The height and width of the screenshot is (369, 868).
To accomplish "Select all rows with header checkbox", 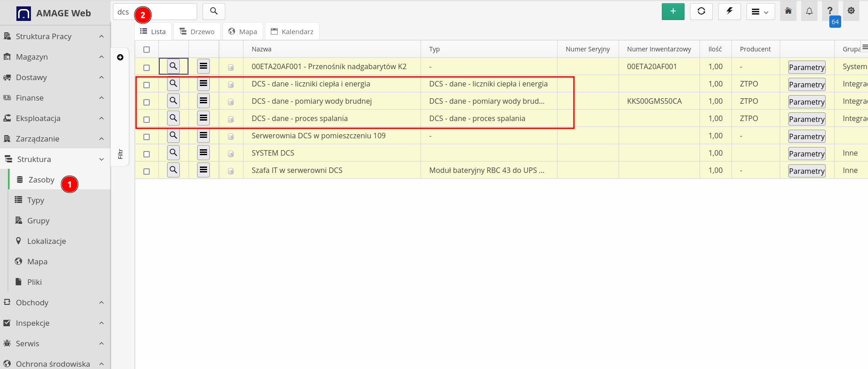I will pos(147,50).
